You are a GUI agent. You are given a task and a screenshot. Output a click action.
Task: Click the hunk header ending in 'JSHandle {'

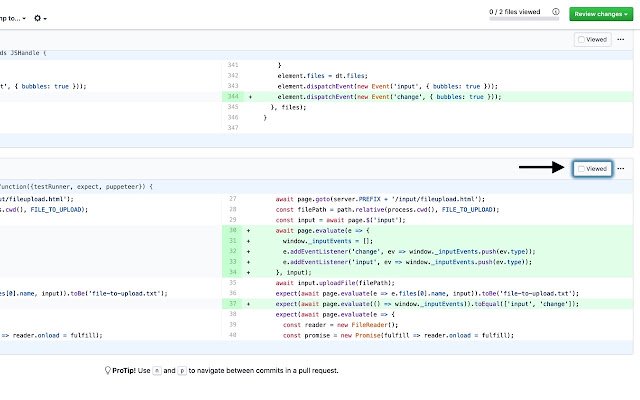(316, 53)
